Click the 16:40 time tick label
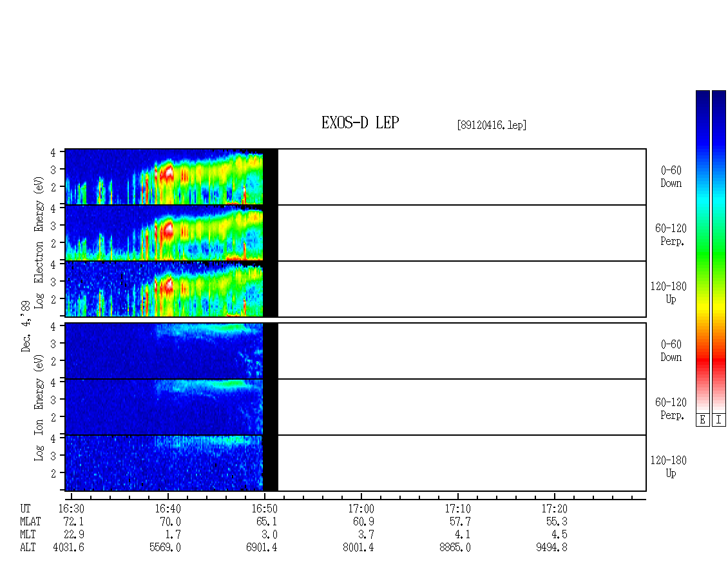Viewport: 728px width, 564px height. [168, 509]
